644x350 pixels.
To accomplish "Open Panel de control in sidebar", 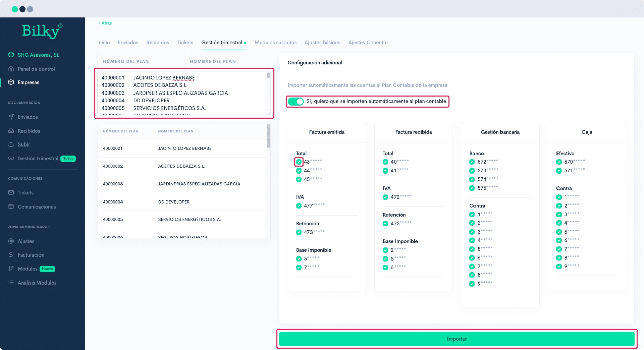I will (x=36, y=69).
